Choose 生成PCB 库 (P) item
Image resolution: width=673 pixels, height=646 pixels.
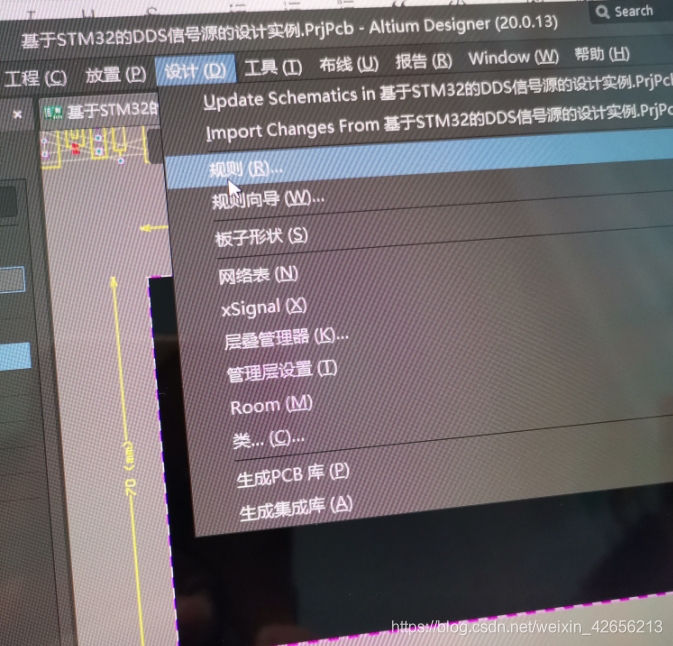coord(293,475)
